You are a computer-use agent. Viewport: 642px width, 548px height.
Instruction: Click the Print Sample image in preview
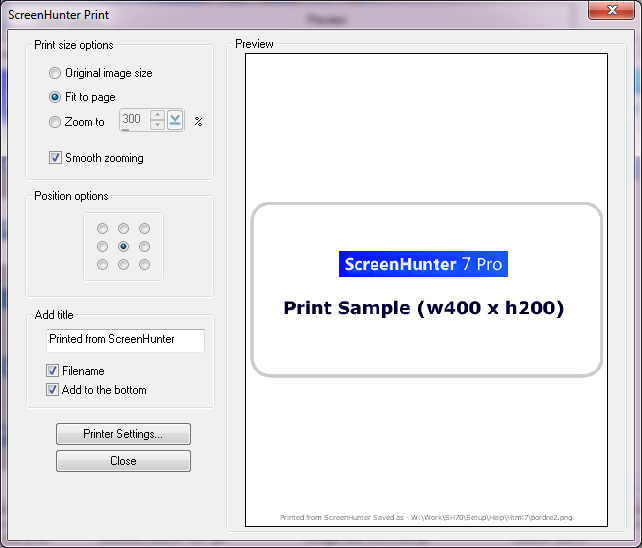coord(426,290)
